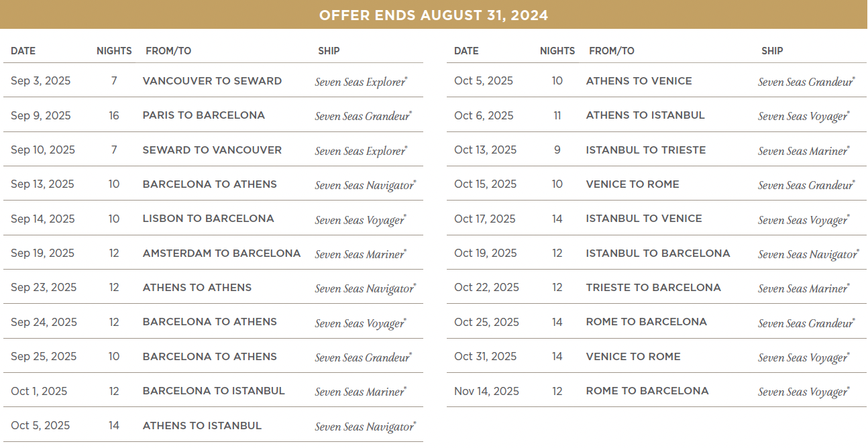Click the right table's Nights column header
Screen dimensions: 868x448
[x=557, y=51]
